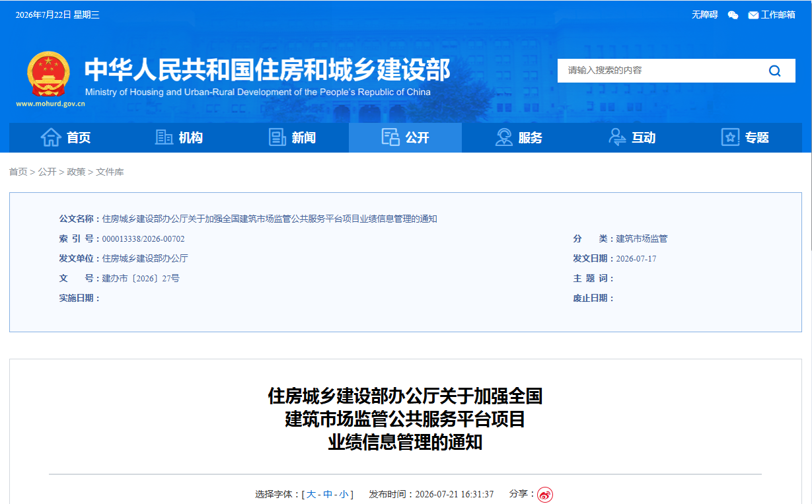The width and height of the screenshot is (812, 504).
Task: Open the 新闻 navigation tab
Action: click(292, 137)
